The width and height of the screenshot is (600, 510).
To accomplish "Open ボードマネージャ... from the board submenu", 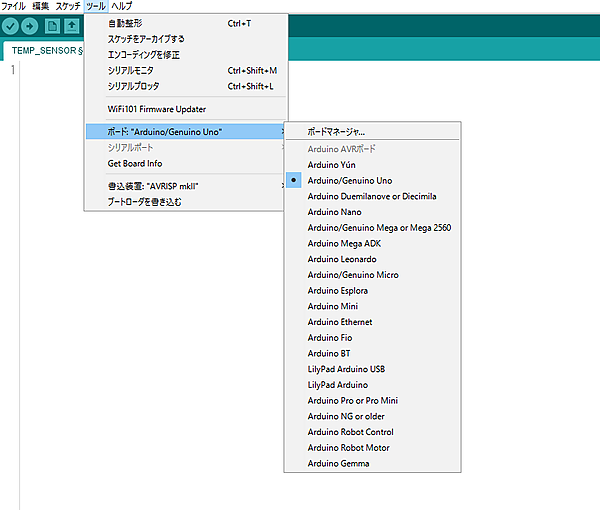I will click(337, 132).
